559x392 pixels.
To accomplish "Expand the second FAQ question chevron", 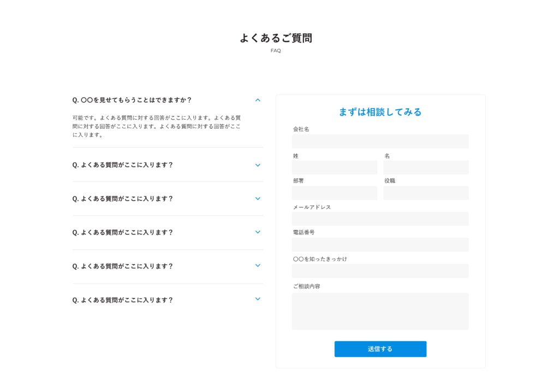I will pyautogui.click(x=258, y=165).
